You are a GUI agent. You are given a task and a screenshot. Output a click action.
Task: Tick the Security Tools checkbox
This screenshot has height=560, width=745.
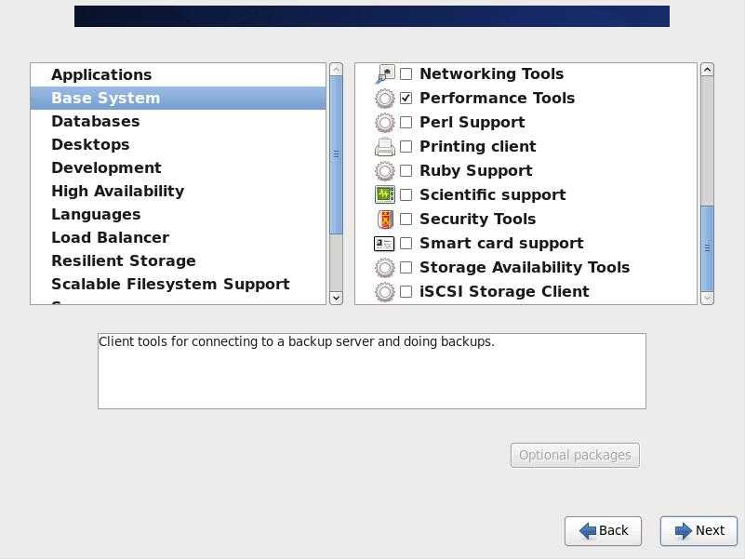point(406,219)
